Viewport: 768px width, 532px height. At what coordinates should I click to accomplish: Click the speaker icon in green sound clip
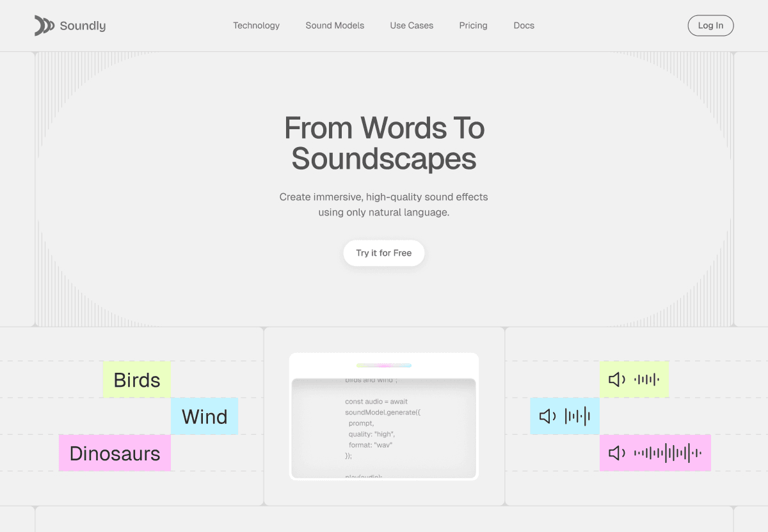pos(617,380)
